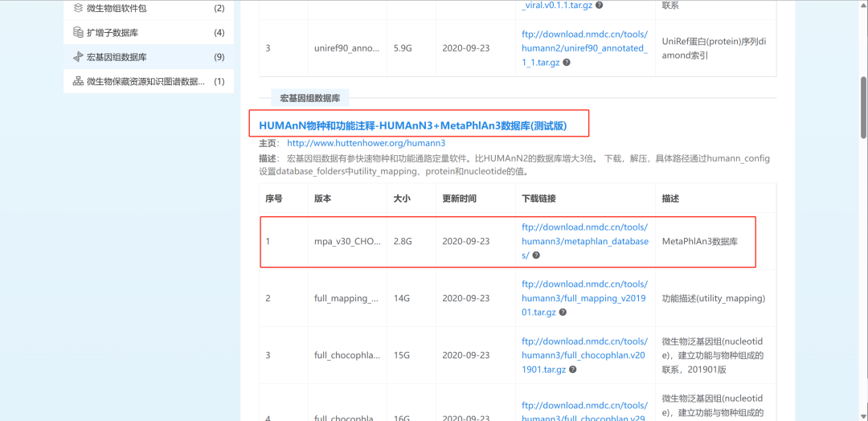Click the 微生物保藏资源知识图谱 hierarchy icon in sidebar
Image resolution: width=868 pixels, height=421 pixels.
[x=78, y=81]
